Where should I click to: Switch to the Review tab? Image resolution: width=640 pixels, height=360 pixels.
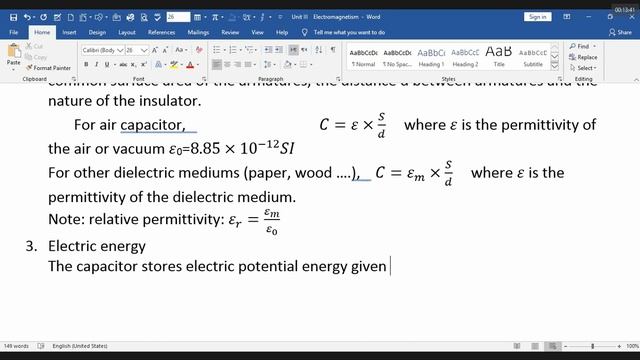230,32
